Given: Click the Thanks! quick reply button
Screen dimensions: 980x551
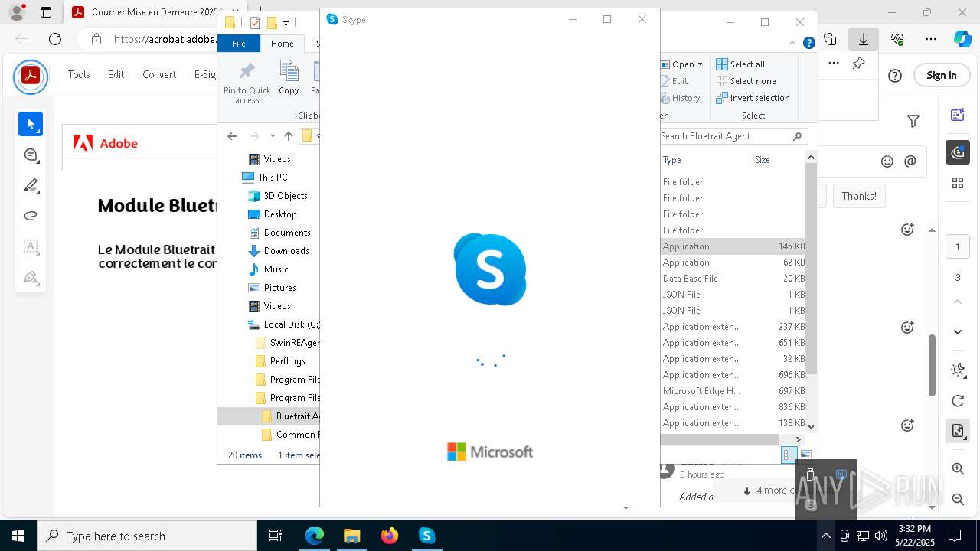Looking at the screenshot, I should (x=859, y=196).
